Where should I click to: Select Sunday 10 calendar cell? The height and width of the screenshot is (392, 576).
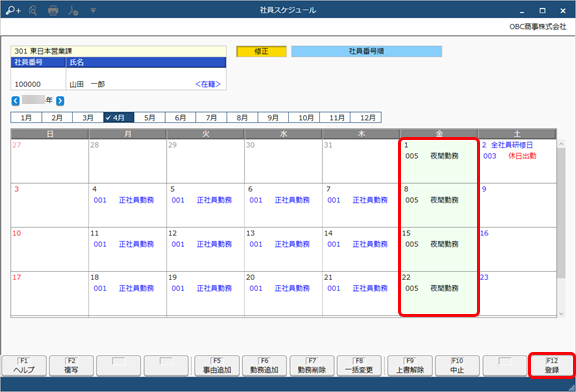[50, 249]
